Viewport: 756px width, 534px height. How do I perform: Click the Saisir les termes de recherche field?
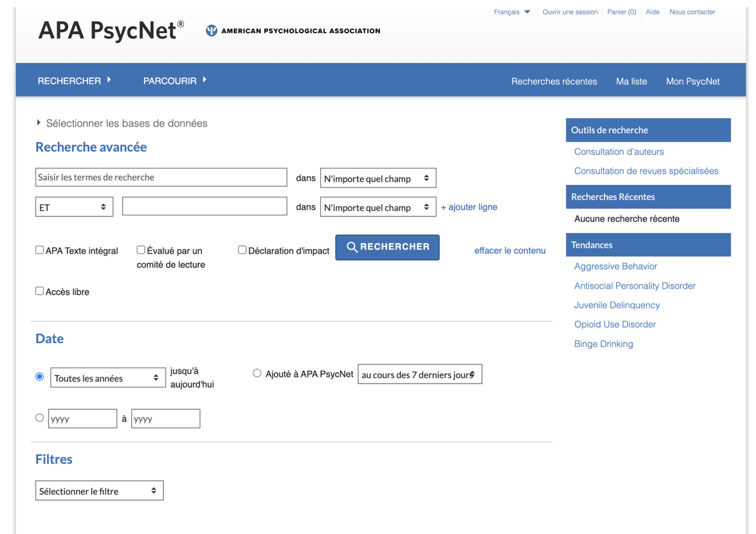pos(161,178)
